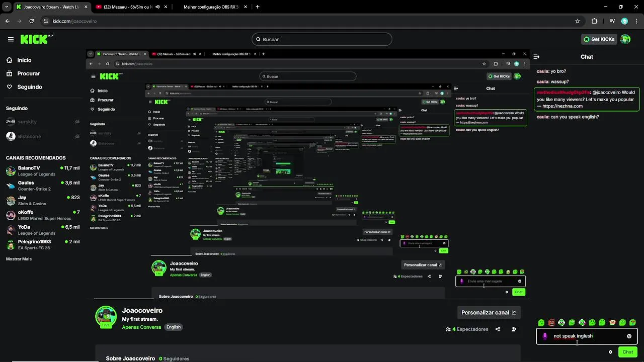The image size is (644, 362).
Task: Close the Melhor configuração OBS tab
Action: tap(245, 7)
